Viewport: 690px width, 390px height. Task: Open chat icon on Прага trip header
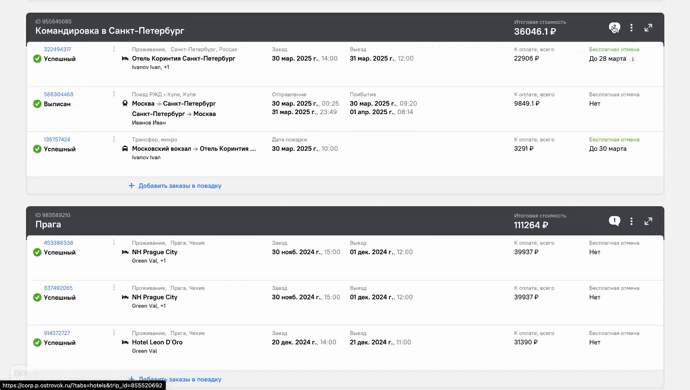coord(614,221)
